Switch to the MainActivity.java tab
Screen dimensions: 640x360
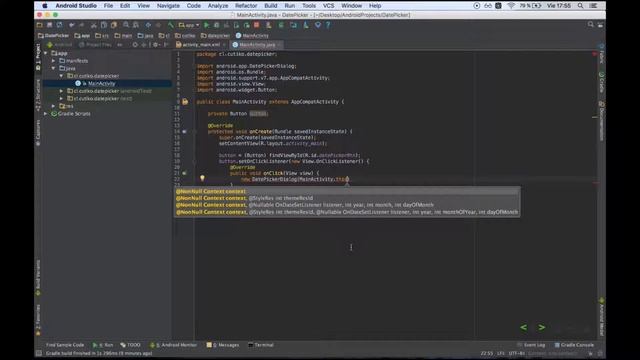(x=257, y=44)
